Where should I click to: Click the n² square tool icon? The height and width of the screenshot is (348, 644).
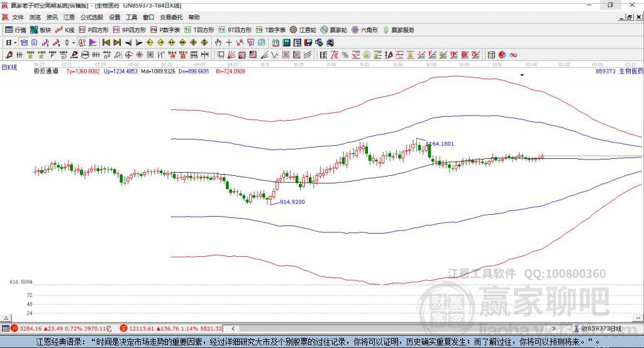point(107,55)
